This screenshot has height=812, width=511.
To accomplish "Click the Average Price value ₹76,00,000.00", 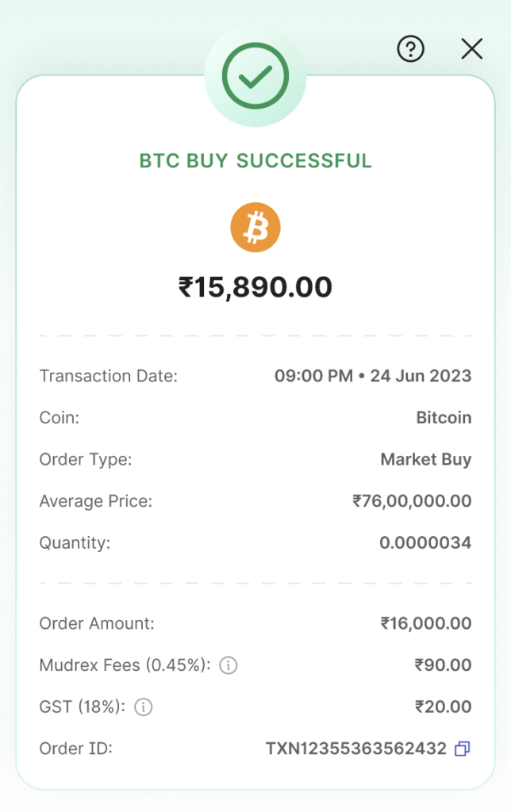I will tap(412, 501).
